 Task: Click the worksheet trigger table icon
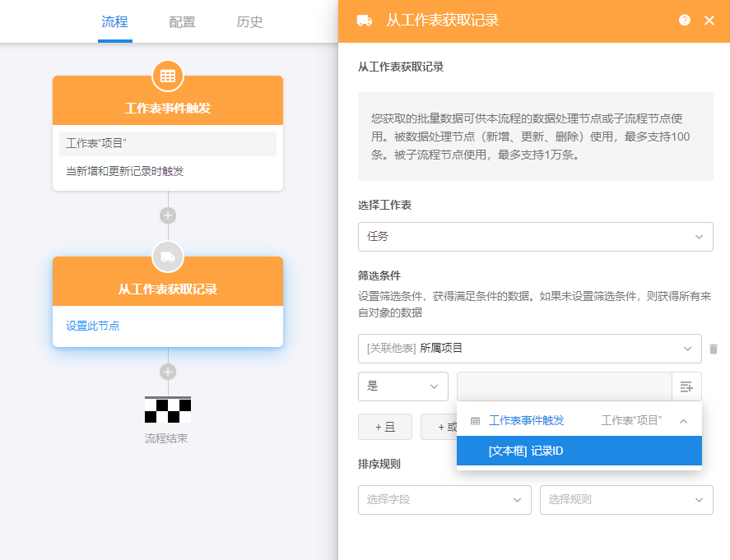[x=168, y=76]
